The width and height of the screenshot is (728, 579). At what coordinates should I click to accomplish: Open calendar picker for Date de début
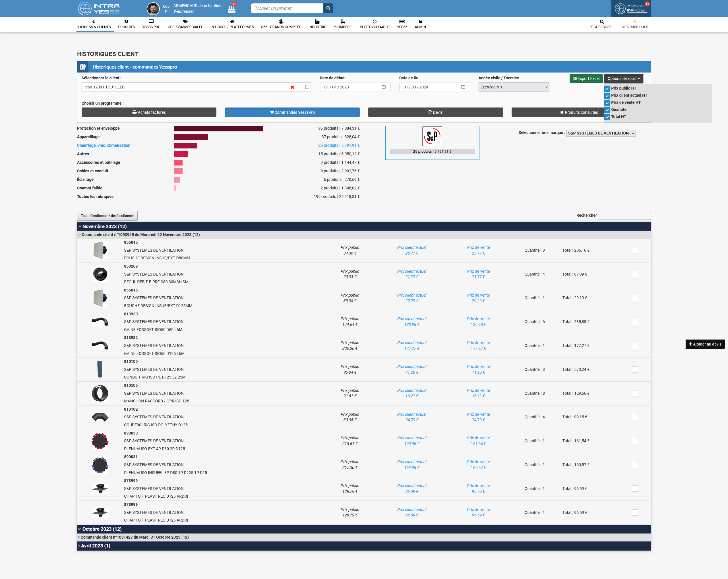pyautogui.click(x=383, y=87)
